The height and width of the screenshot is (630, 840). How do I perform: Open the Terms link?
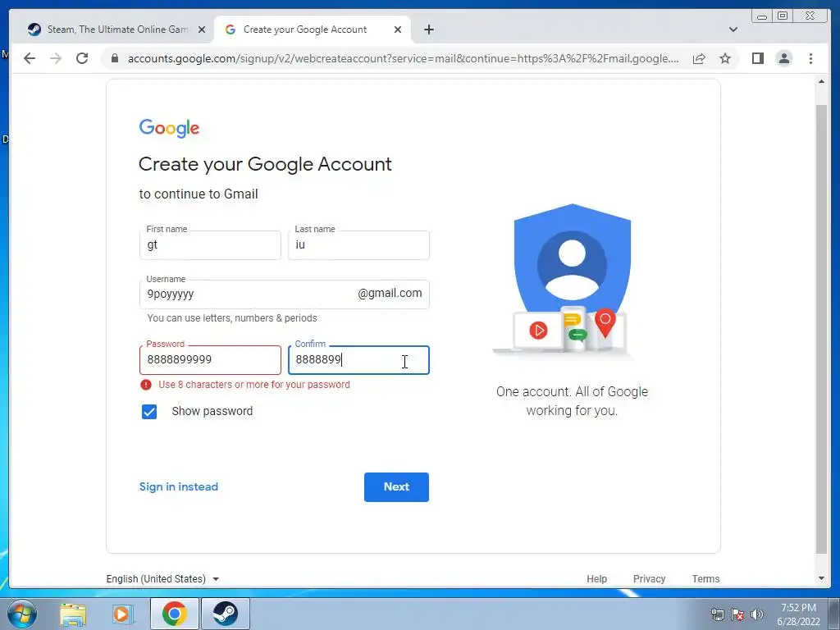pos(705,578)
